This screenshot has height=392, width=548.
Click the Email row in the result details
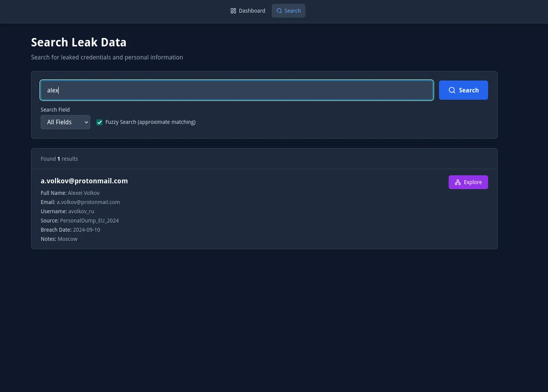pyautogui.click(x=80, y=202)
